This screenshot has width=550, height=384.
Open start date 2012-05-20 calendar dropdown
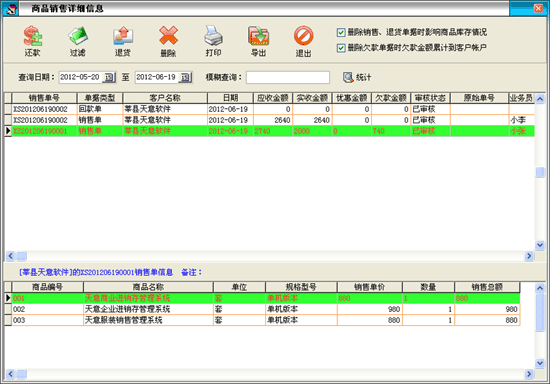(109, 77)
